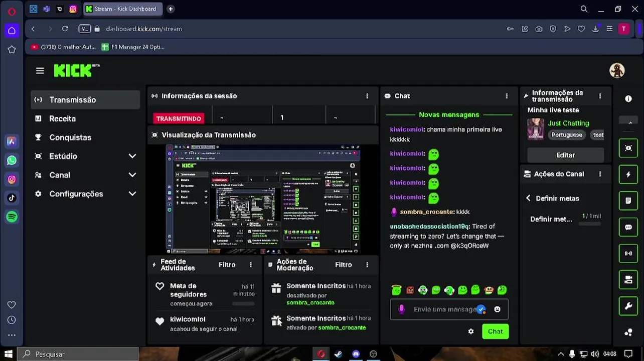
Task: Open the F1 Manager 24 bookmark
Action: tap(133, 47)
